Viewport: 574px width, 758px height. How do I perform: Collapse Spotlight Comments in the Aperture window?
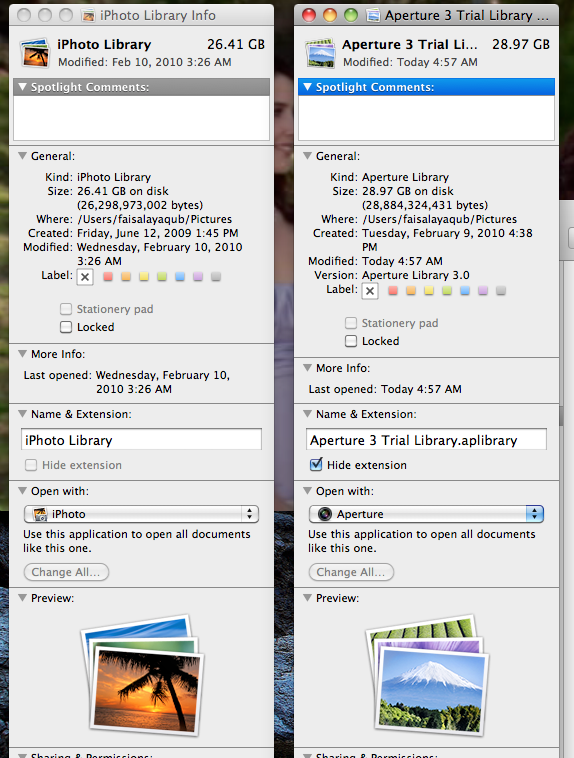click(x=307, y=87)
